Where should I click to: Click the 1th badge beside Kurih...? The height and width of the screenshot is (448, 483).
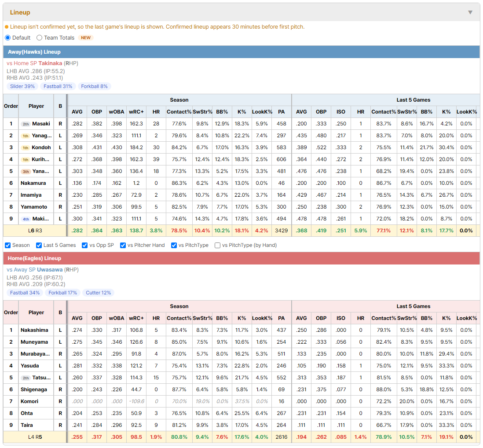(26, 160)
